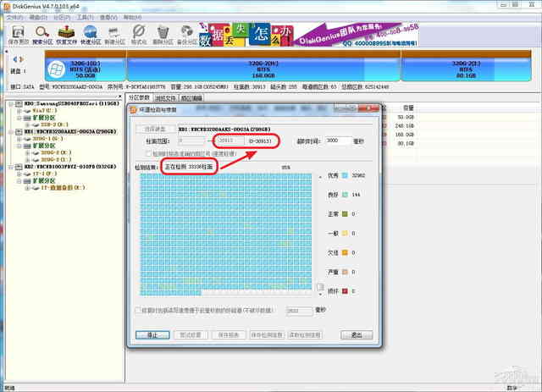Open the Partition (分区) menu
This screenshot has height=392, width=542.
(62, 17)
